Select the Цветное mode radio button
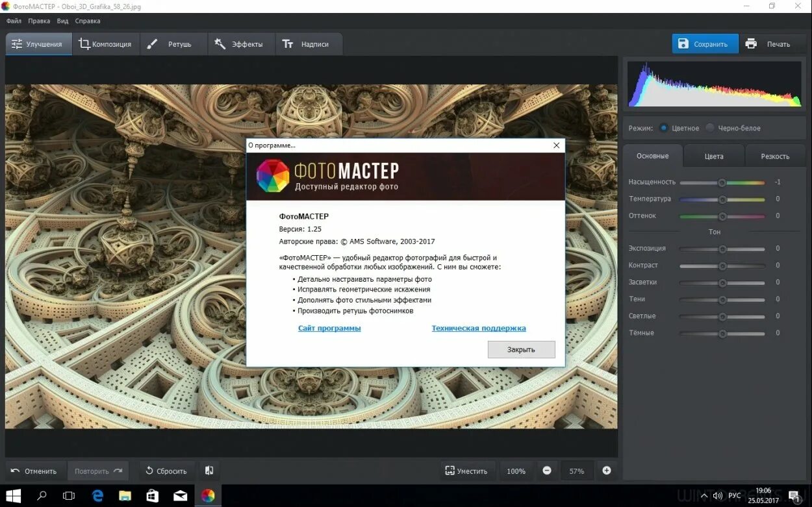The image size is (812, 507). [663, 128]
